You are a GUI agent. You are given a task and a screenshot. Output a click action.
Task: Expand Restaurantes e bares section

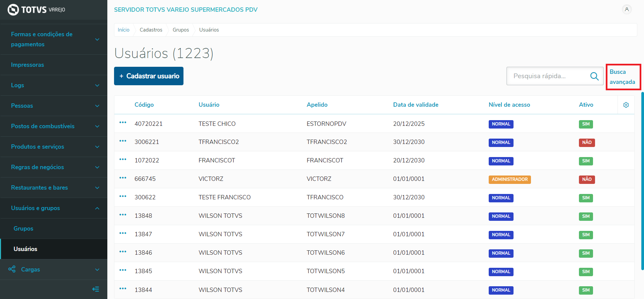point(97,188)
